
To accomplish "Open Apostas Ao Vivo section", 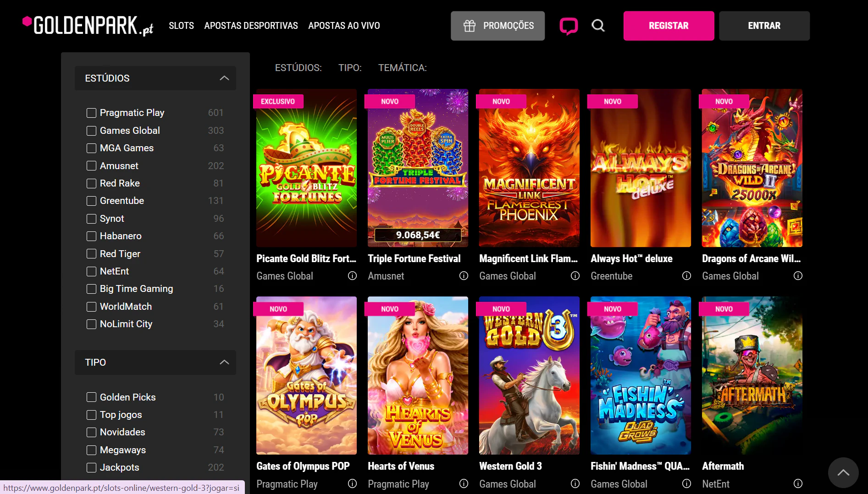I will point(344,26).
